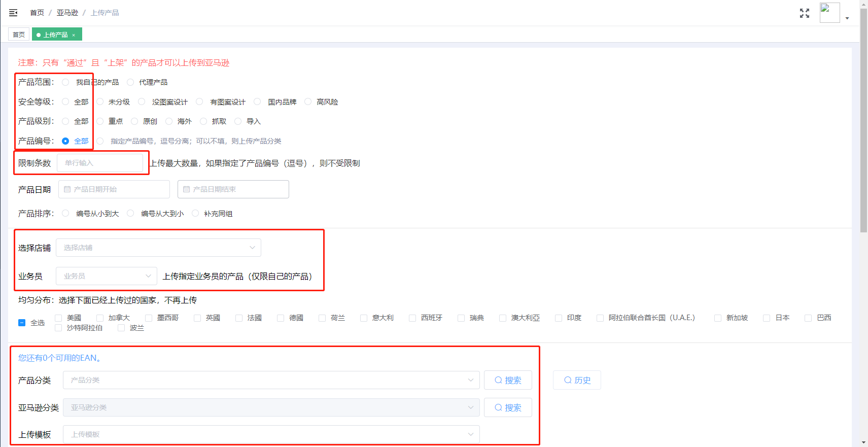Click 搜索 button next to 亚马逊分类
Screen dimensions: 868x447
(x=508, y=407)
